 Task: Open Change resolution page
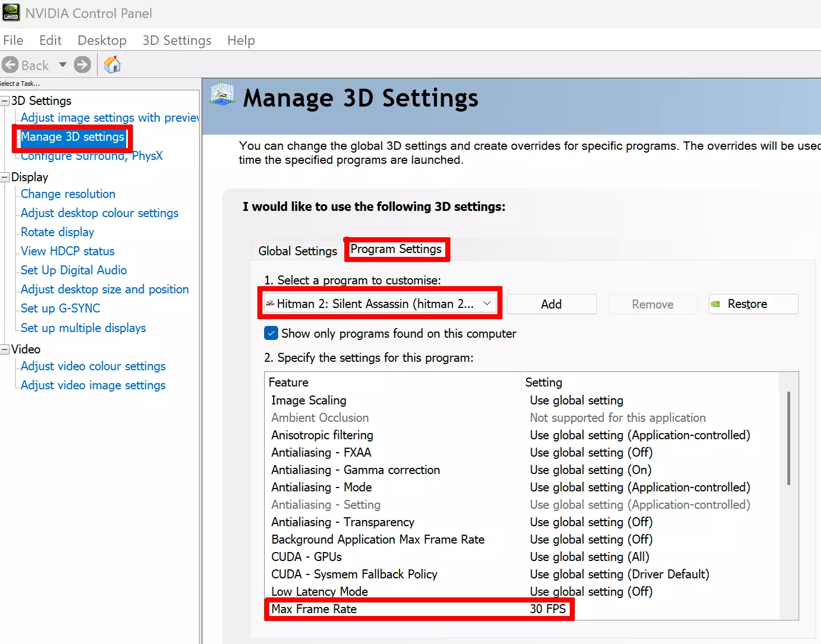[x=68, y=194]
